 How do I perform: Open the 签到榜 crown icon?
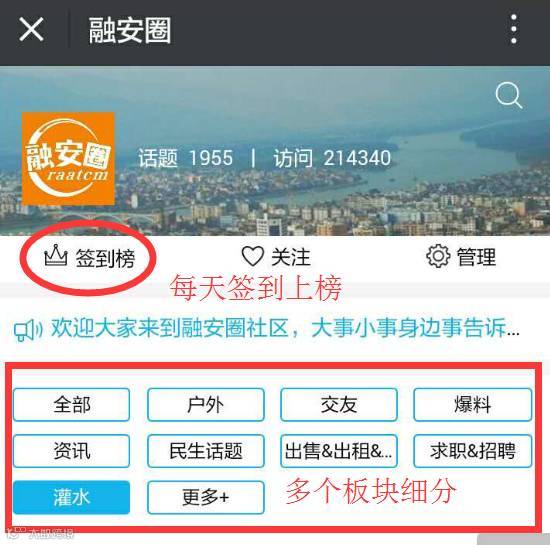pos(55,256)
